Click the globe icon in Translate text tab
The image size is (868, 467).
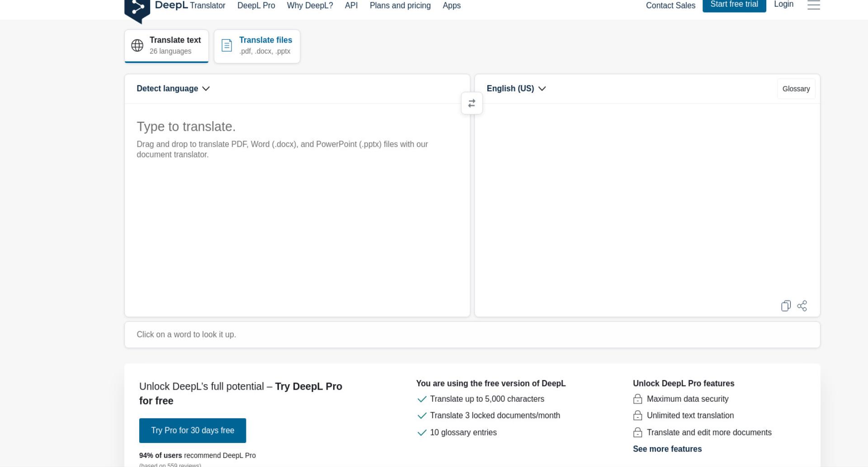(137, 45)
